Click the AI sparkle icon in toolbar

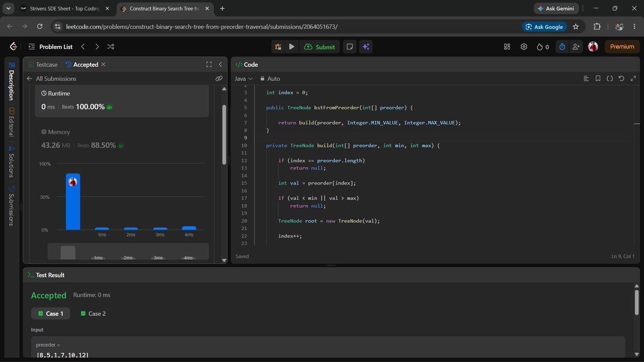(366, 47)
